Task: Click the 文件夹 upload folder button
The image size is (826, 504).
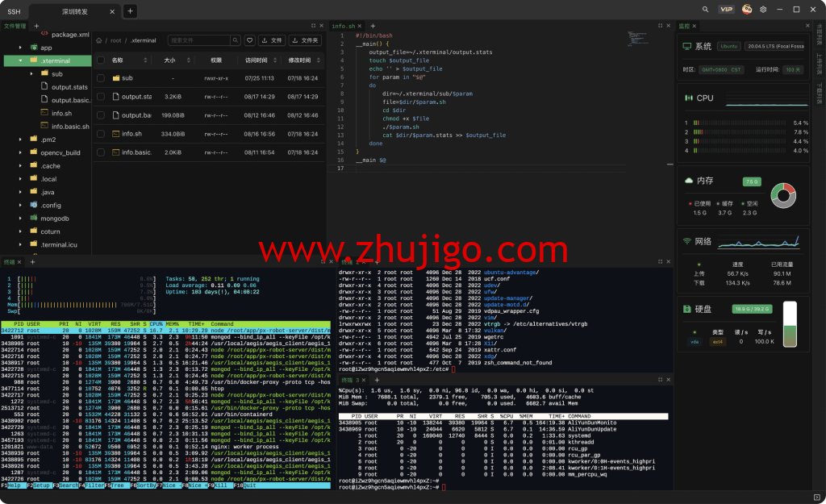Action: (x=305, y=40)
